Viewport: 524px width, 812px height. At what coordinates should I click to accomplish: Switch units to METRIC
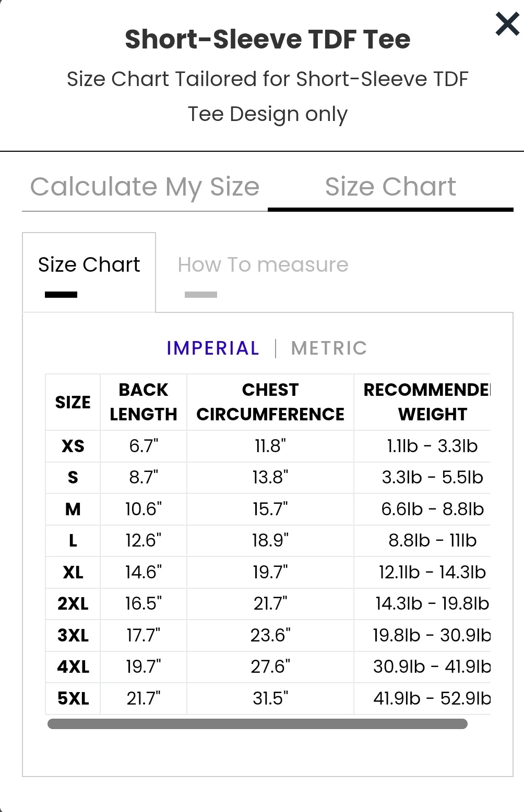tap(329, 348)
